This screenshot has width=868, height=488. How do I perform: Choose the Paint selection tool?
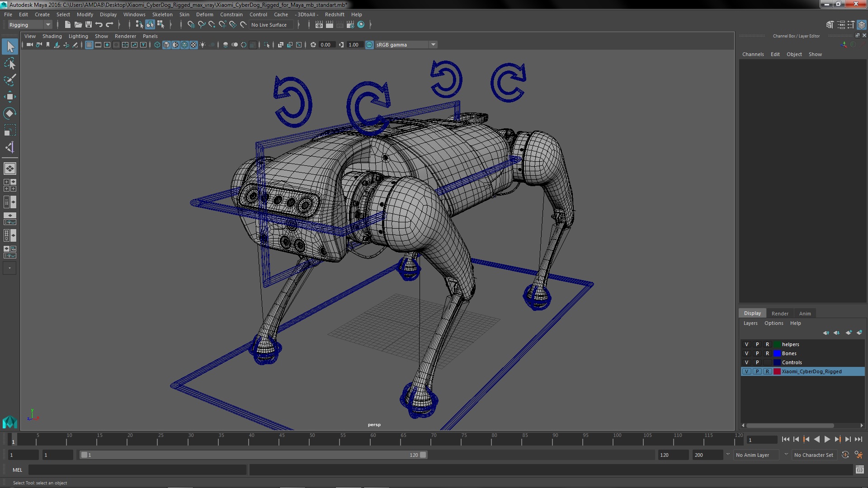10,80
